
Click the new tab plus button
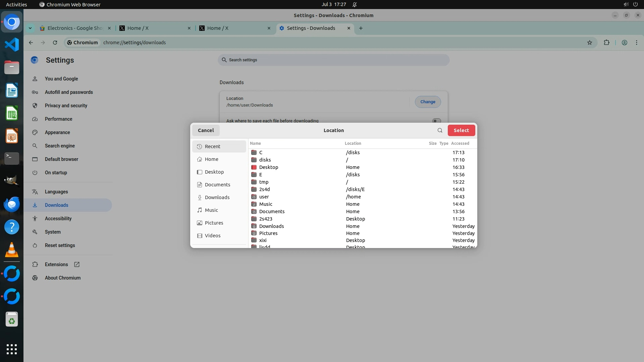pos(361,28)
